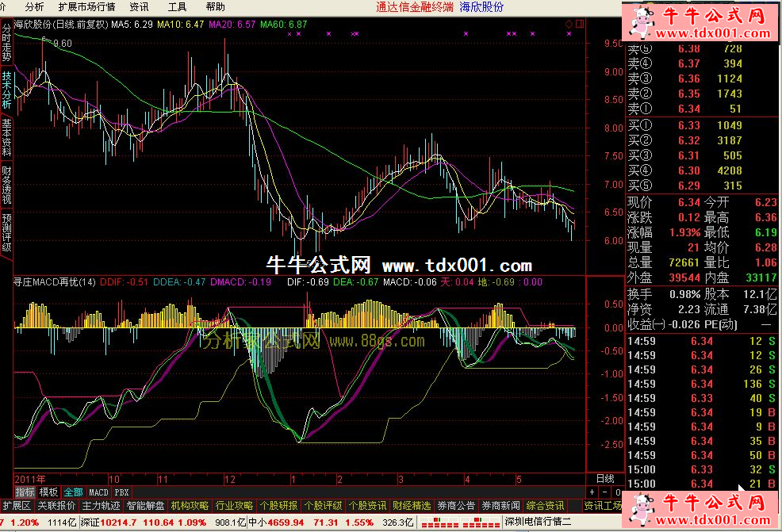The height and width of the screenshot is (532, 782).
Task: Click the 深圳电信行情二 server label
Action: [x=538, y=522]
